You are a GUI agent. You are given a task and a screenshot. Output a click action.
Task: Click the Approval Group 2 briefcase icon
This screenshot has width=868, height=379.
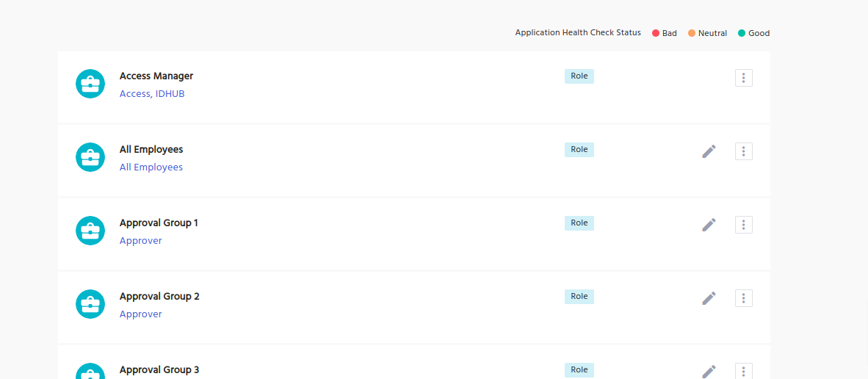pyautogui.click(x=90, y=303)
